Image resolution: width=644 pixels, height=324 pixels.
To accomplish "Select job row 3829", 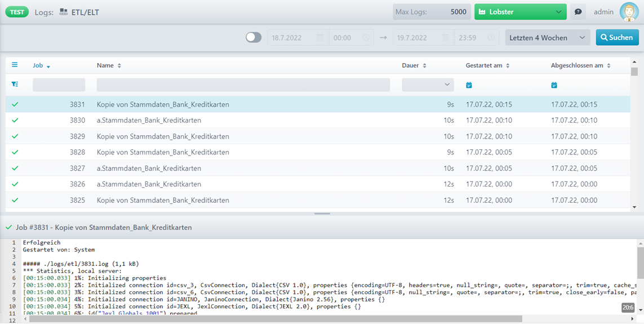I will click(x=318, y=136).
